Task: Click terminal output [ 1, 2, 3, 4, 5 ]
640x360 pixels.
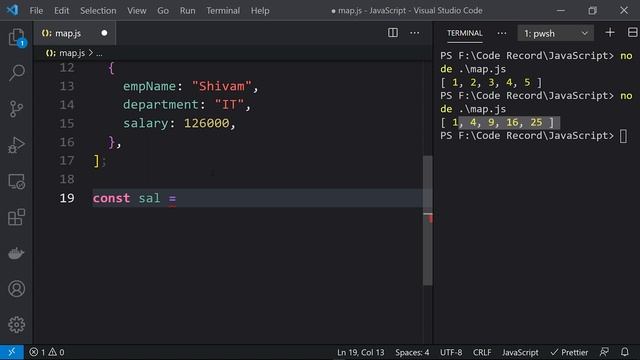Action: click(x=491, y=82)
